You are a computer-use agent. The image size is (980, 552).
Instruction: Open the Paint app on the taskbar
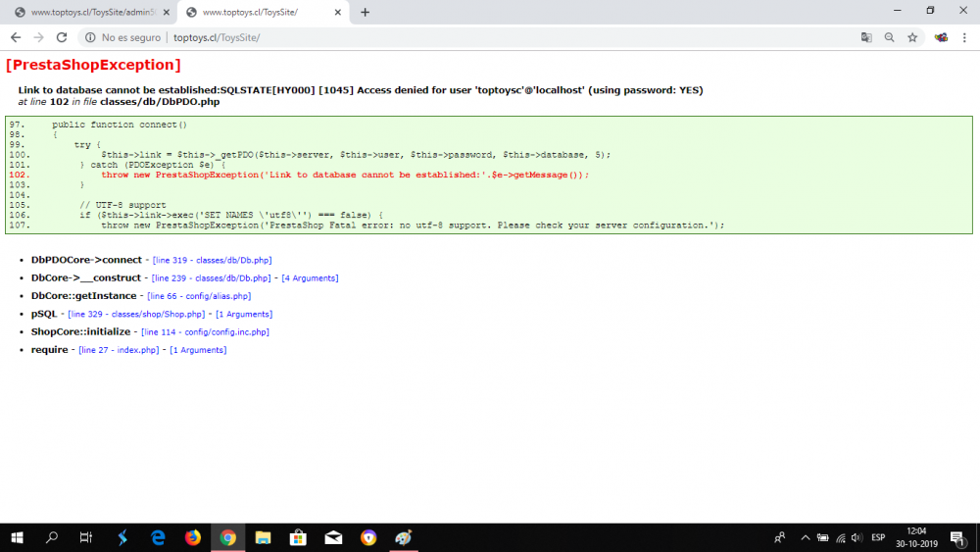[x=404, y=537]
